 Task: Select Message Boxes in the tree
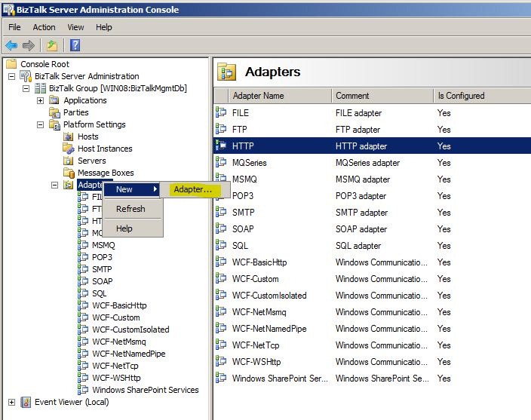point(106,173)
